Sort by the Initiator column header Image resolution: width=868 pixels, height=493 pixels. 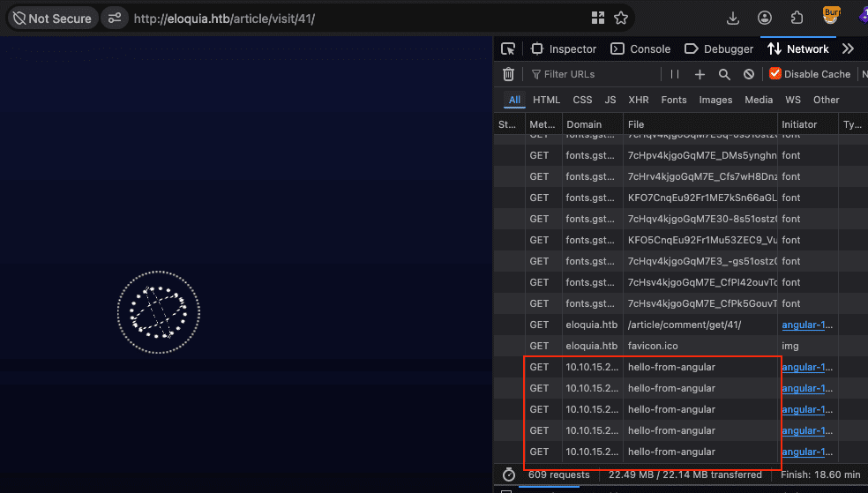808,124
